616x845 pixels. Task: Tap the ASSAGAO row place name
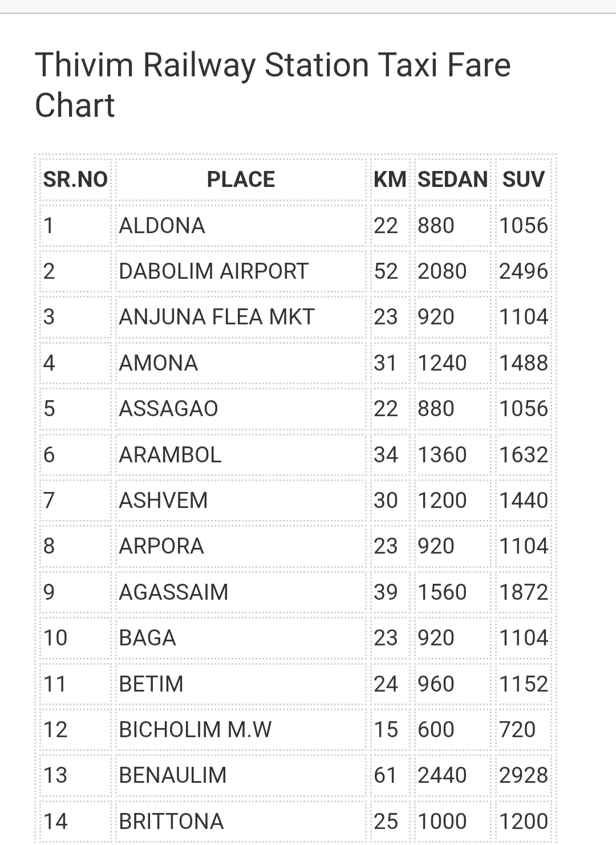(168, 409)
